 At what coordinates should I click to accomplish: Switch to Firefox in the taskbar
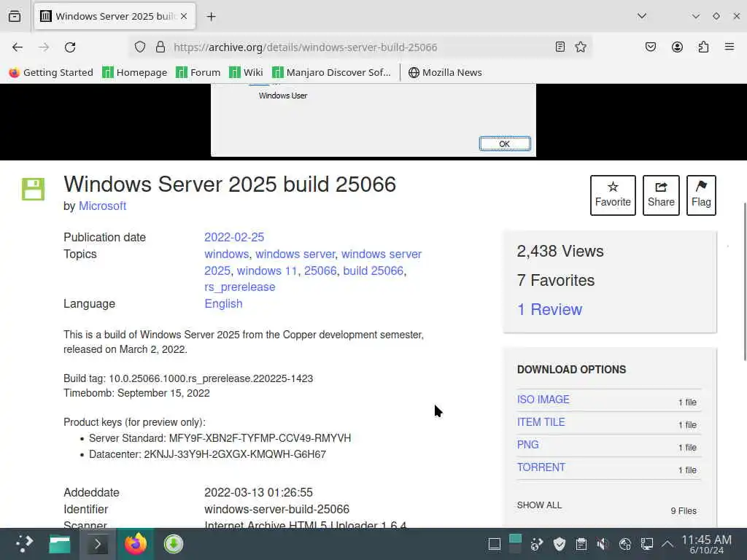pyautogui.click(x=136, y=544)
